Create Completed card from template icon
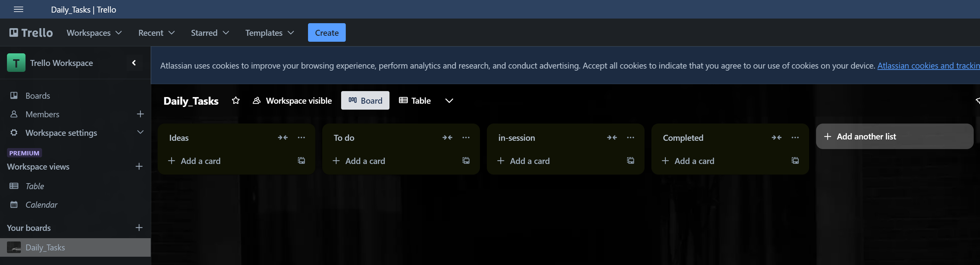Screen dimensions: 980x265 (x=796, y=161)
